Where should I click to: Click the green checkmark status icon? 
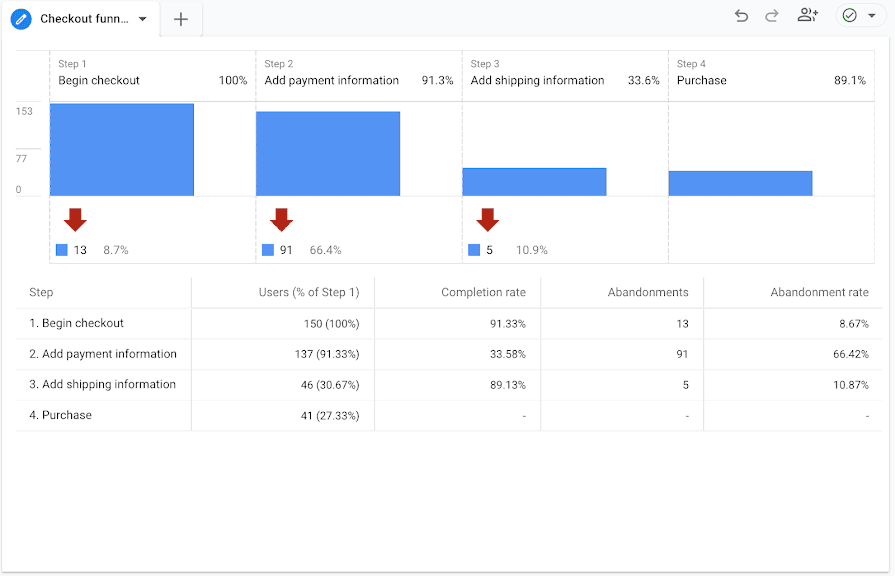coord(849,16)
